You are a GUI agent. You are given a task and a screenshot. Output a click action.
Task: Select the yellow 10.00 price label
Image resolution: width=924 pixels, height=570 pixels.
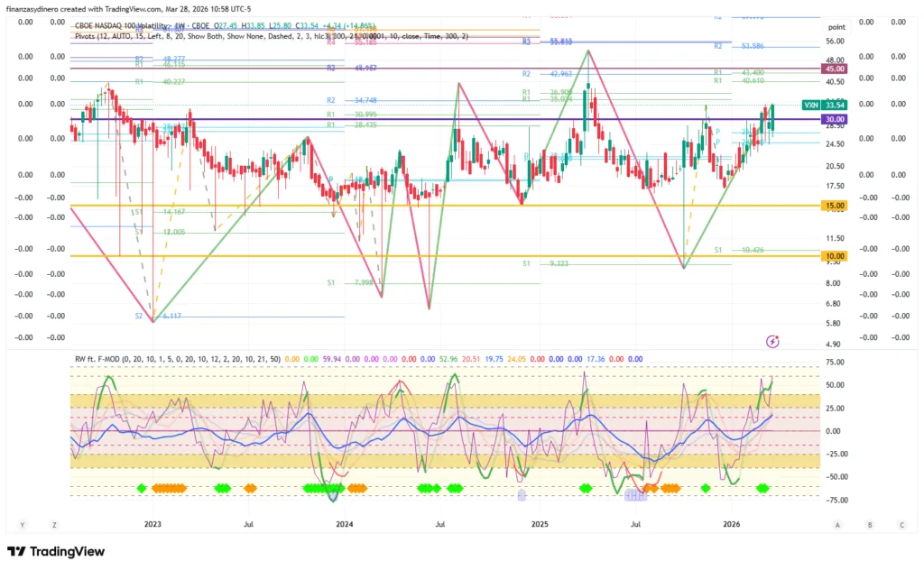click(833, 256)
